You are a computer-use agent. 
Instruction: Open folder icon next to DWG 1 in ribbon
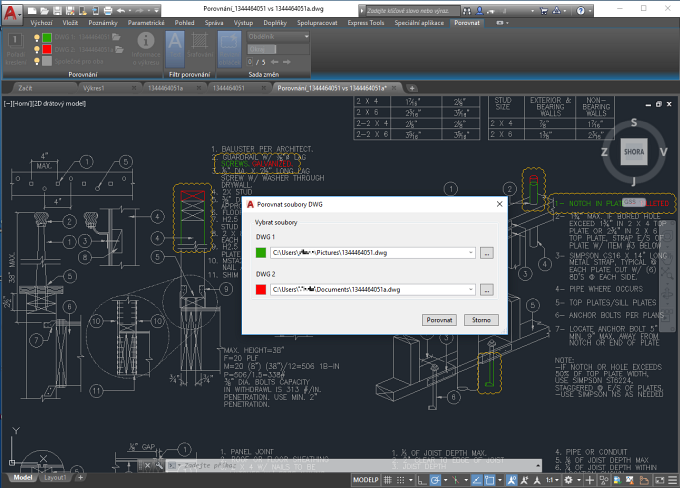click(x=116, y=37)
